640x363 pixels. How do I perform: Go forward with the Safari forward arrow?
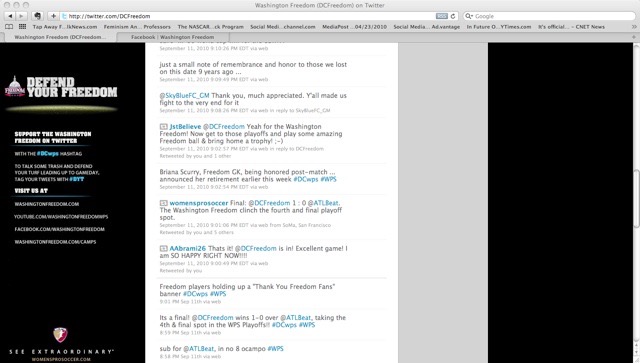(21, 16)
